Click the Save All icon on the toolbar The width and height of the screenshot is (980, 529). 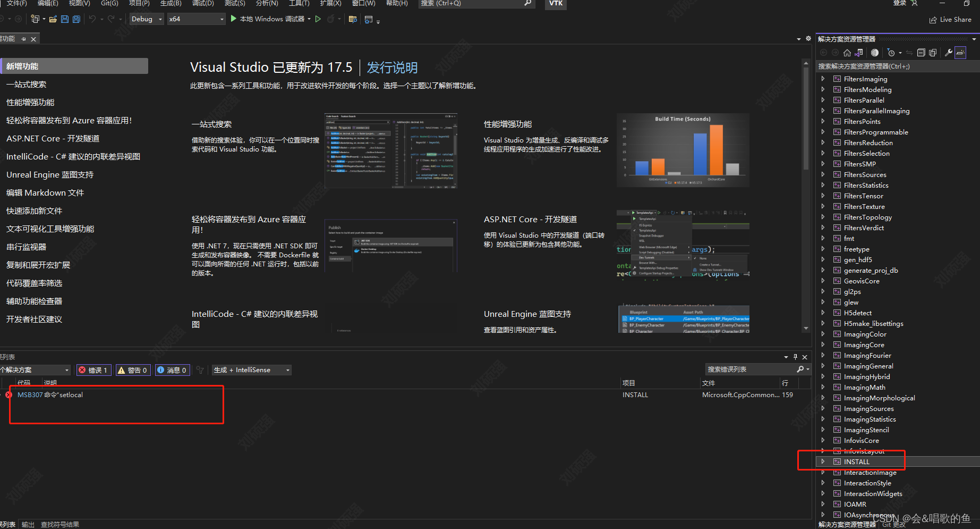[x=76, y=19]
